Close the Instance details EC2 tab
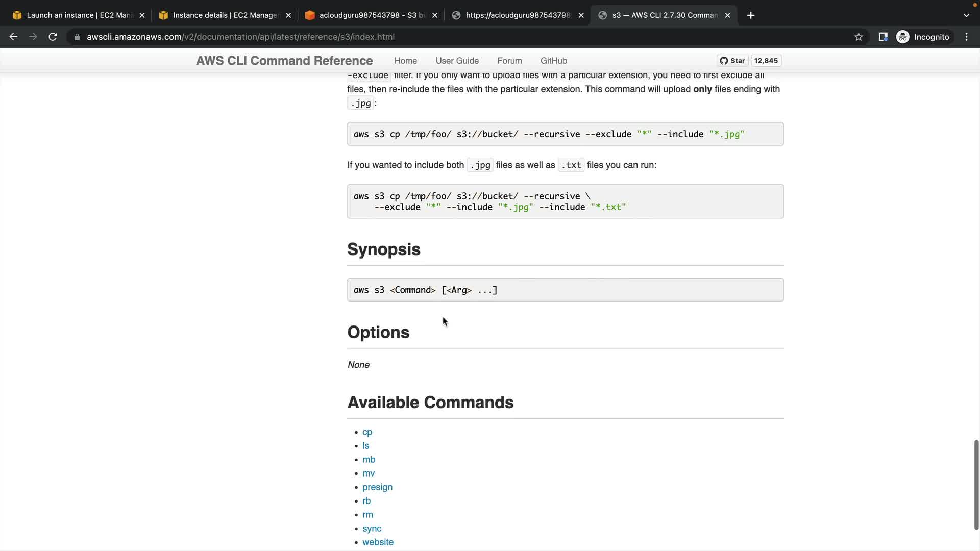 click(288, 15)
